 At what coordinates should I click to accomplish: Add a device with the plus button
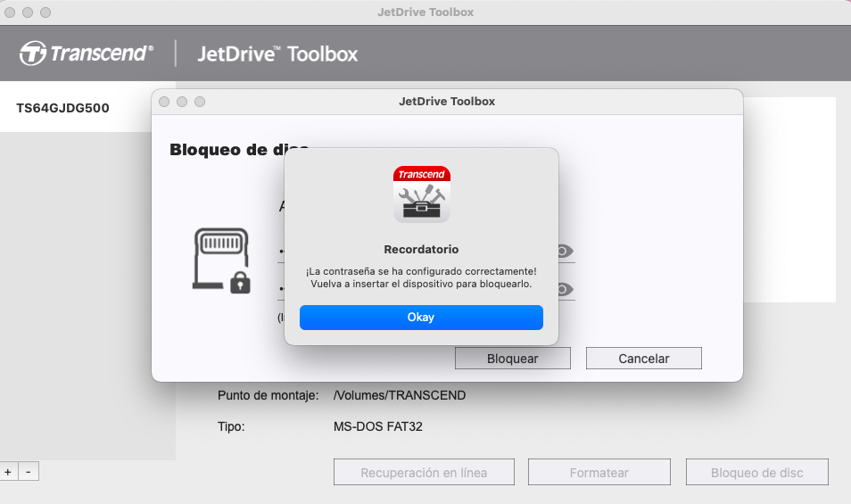[x=8, y=472]
